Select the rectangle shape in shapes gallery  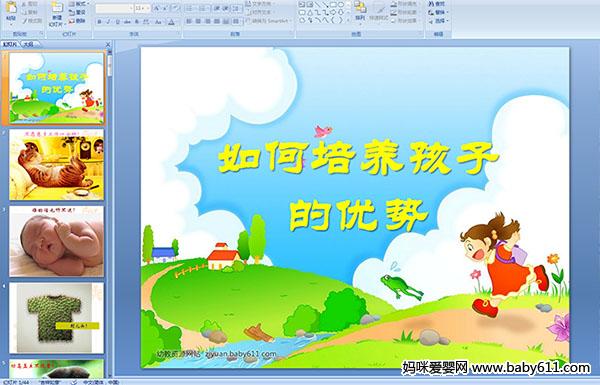coord(333,4)
